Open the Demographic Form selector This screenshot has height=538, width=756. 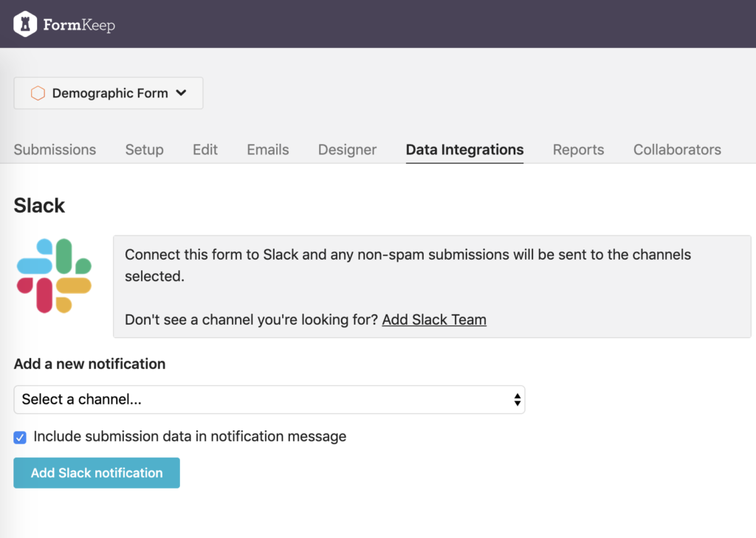(109, 94)
